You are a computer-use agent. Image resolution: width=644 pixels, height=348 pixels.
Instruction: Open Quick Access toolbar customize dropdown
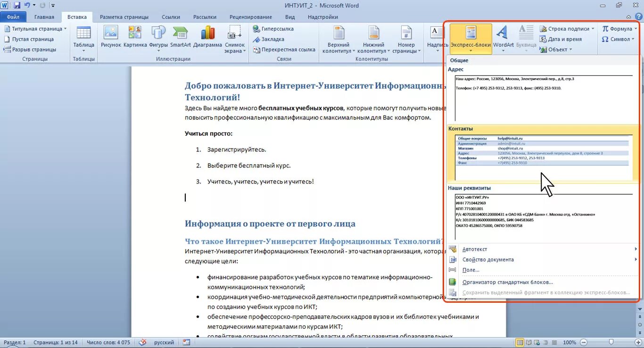[53, 6]
